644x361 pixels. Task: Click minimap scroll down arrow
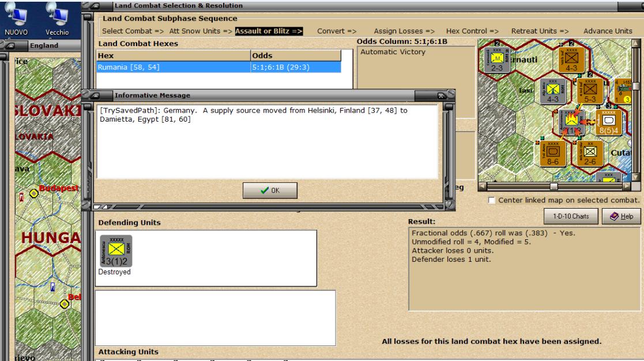pyautogui.click(x=636, y=178)
